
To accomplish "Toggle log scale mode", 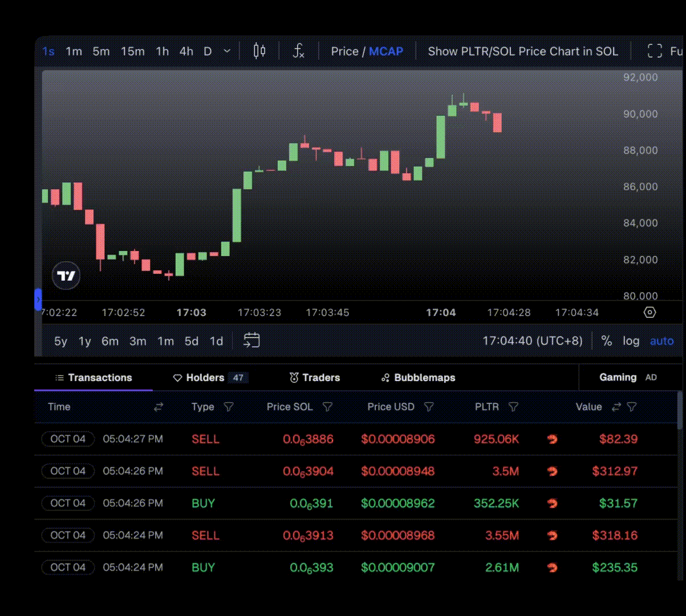I will point(631,341).
